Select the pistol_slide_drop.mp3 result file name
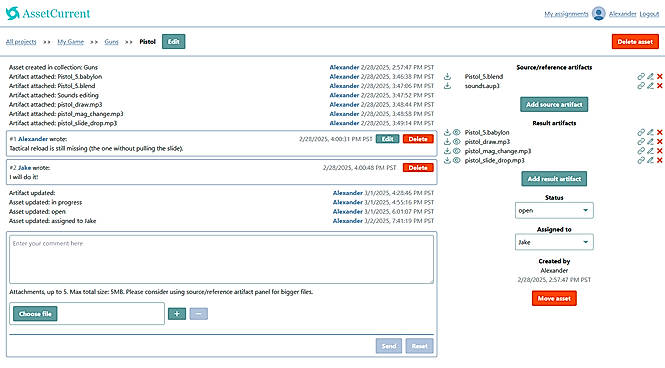665x368 pixels. click(495, 161)
